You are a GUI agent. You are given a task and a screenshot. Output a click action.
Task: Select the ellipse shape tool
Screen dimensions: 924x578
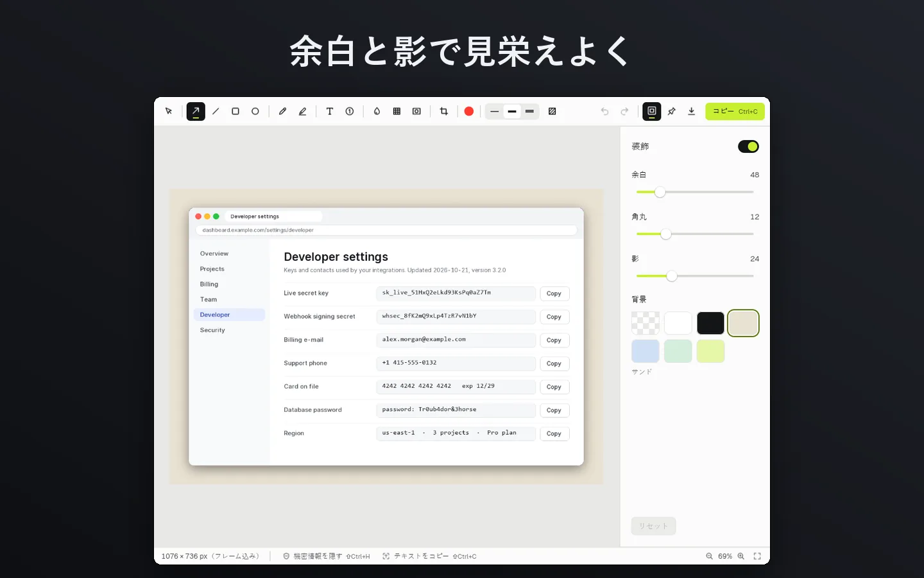pos(255,111)
